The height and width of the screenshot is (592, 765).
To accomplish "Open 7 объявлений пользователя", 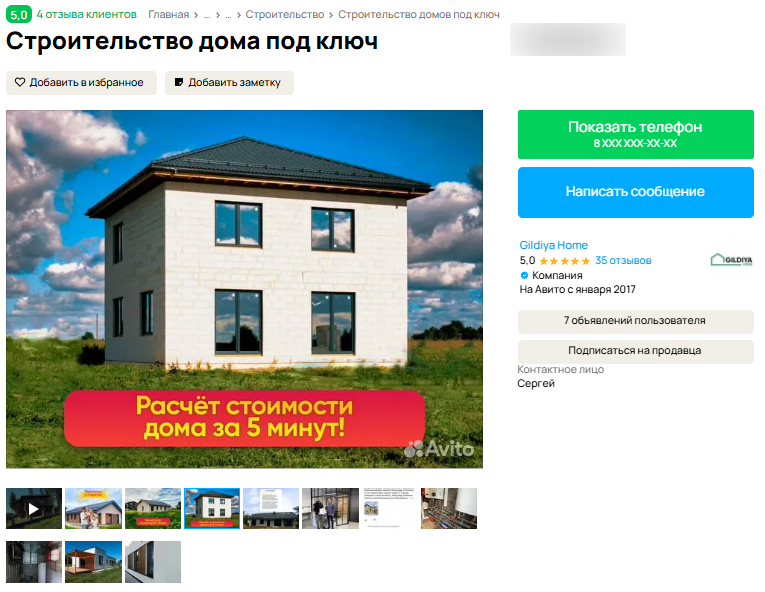I will pos(635,321).
